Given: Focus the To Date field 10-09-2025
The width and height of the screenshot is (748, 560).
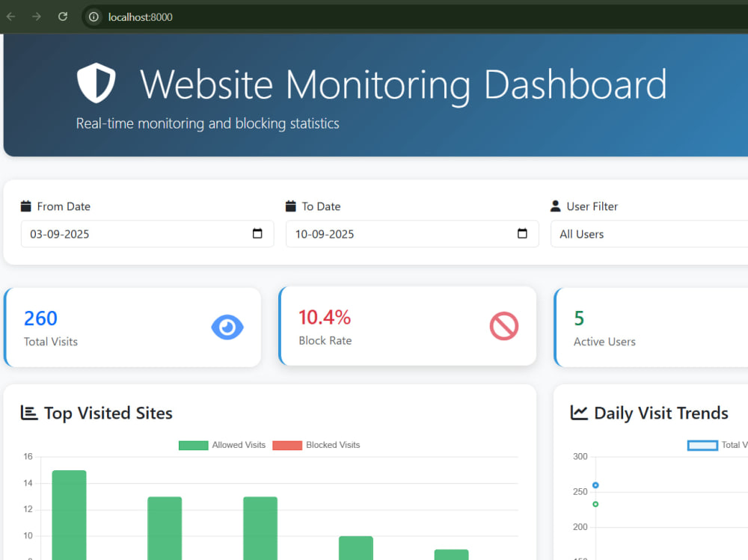Looking at the screenshot, I should [x=412, y=234].
